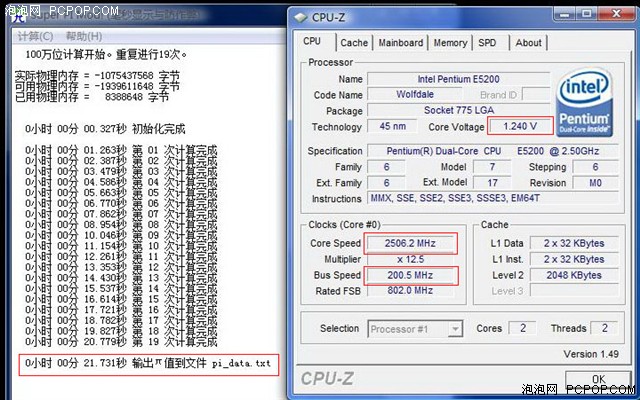Click the maximize button of CPU-Z

click(587, 14)
